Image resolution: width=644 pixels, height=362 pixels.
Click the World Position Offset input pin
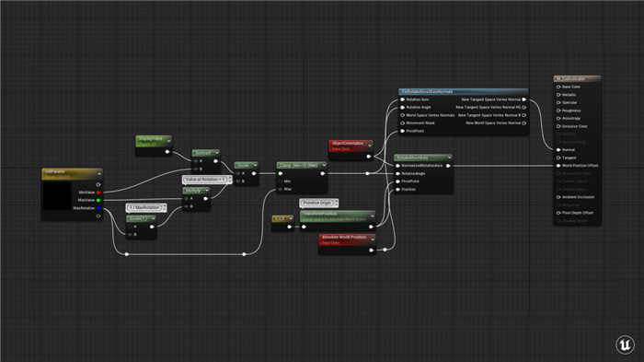[x=558, y=166]
